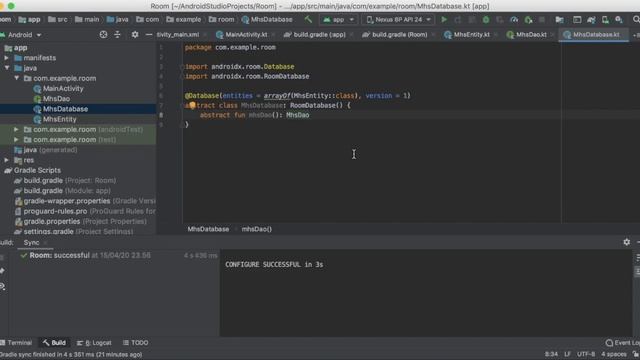
Task: Click the Stop square icon in toolbar
Action: click(542, 19)
